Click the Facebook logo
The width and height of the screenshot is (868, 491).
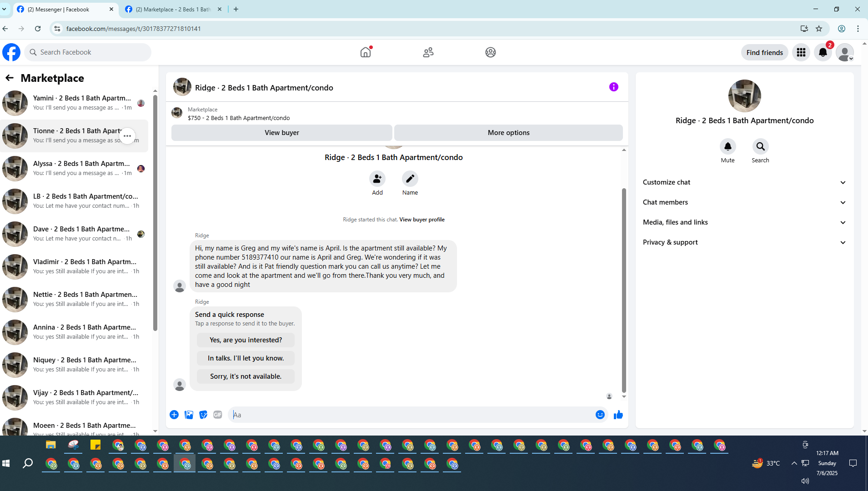pos(11,52)
